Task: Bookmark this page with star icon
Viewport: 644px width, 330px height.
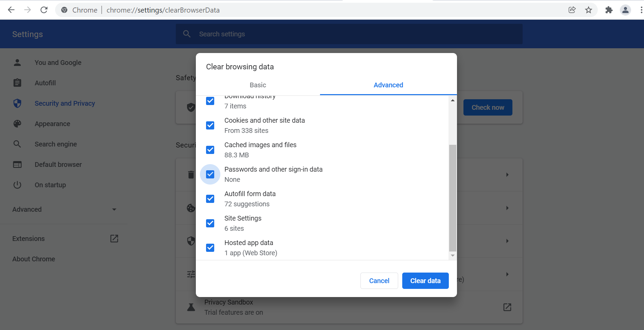Action: [589, 10]
